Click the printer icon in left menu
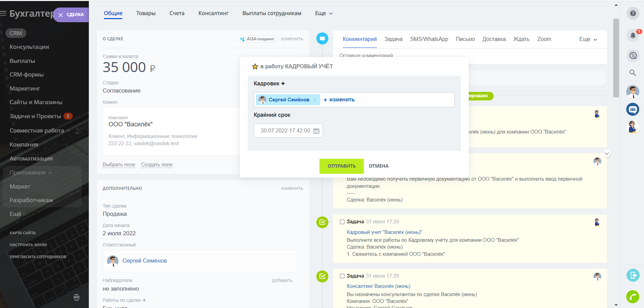Image resolution: width=644 pixels, height=308 pixels. (x=77, y=297)
